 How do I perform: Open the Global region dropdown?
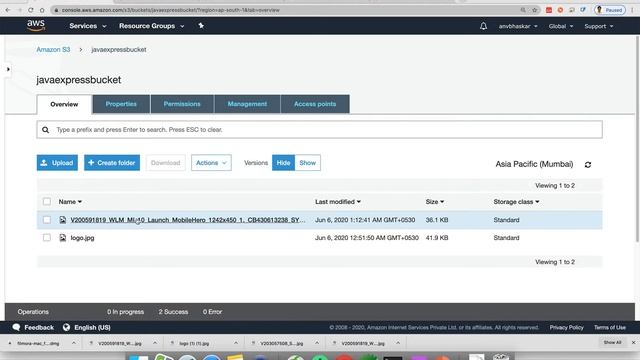pyautogui.click(x=560, y=26)
